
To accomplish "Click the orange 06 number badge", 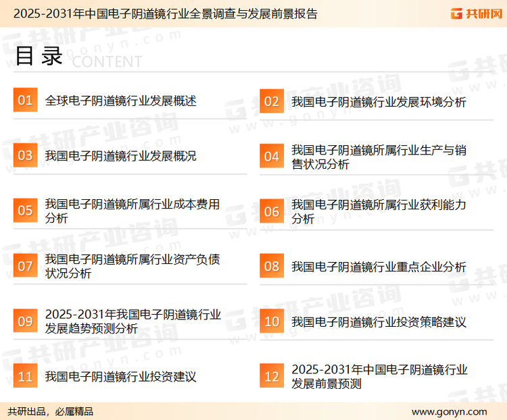I will tap(272, 211).
